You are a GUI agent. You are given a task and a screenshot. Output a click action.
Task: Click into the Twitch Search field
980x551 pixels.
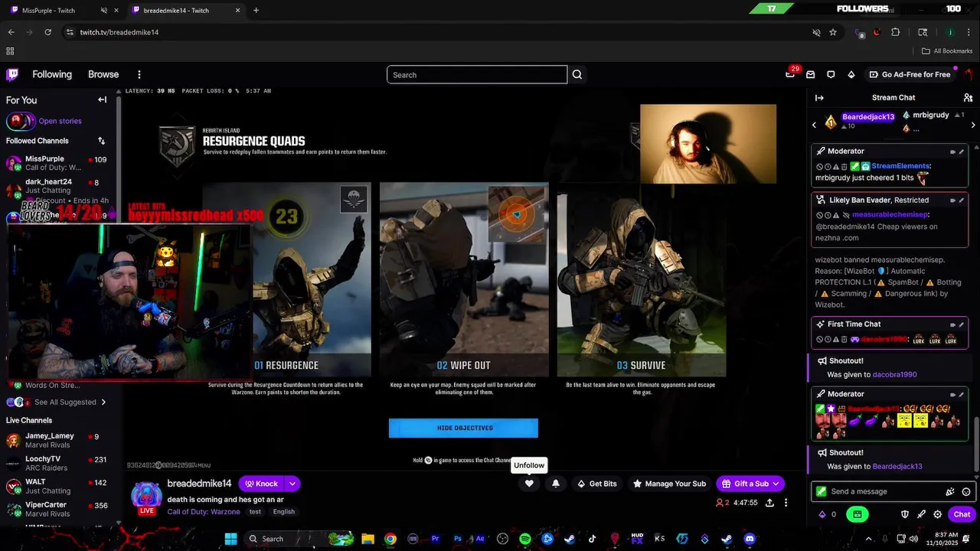477,74
